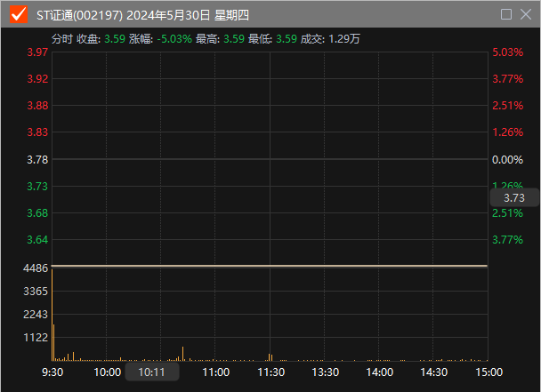This screenshot has width=541, height=392.
Task: Click the 3.73 crosshair price tag
Action: (514, 197)
